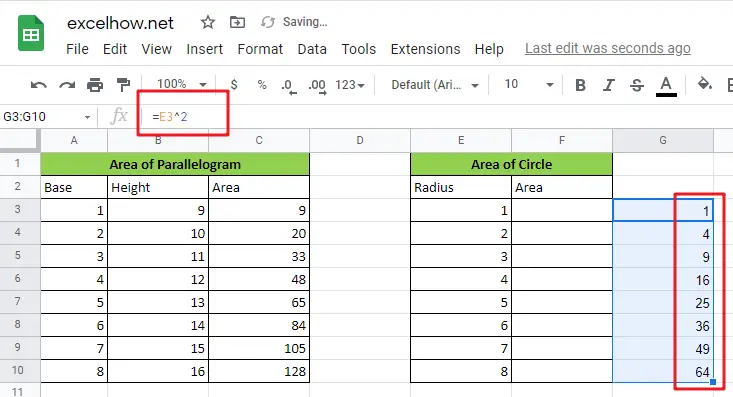The height and width of the screenshot is (397, 733).
Task: Select column G header
Action: coord(663,140)
